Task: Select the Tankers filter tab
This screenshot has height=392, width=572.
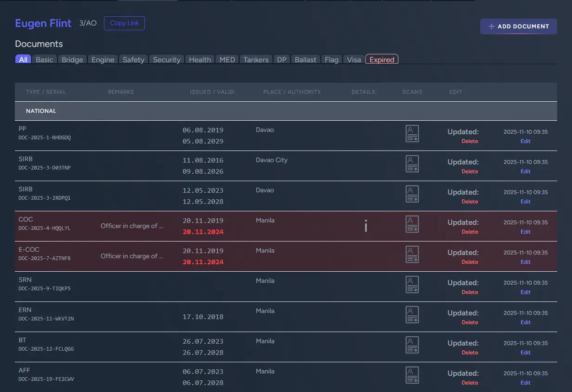Action: tap(256, 59)
